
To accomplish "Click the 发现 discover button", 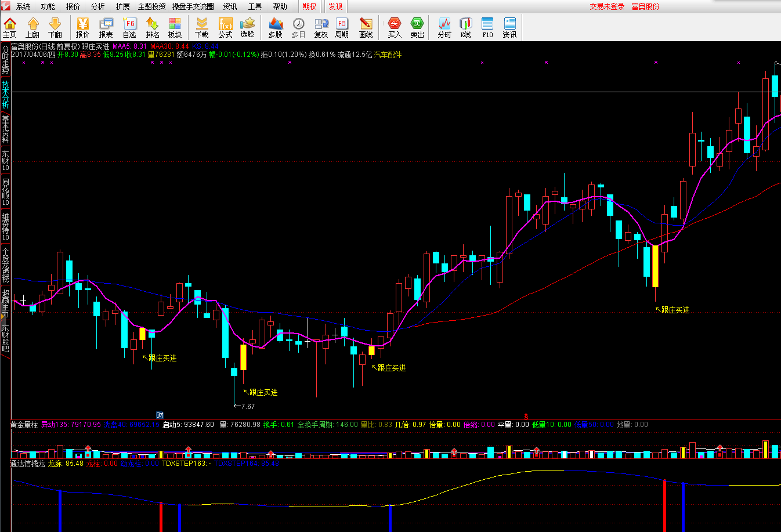I will pos(335,6).
